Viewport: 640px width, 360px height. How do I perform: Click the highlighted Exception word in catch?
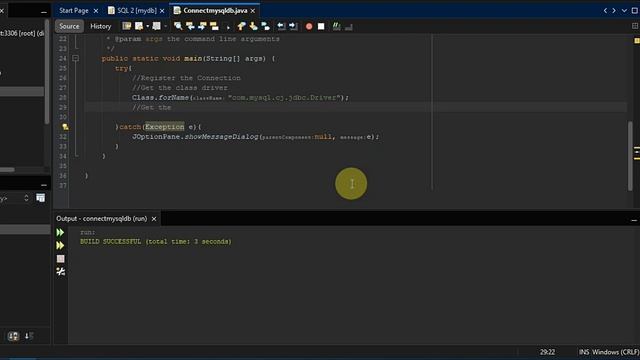click(164, 127)
